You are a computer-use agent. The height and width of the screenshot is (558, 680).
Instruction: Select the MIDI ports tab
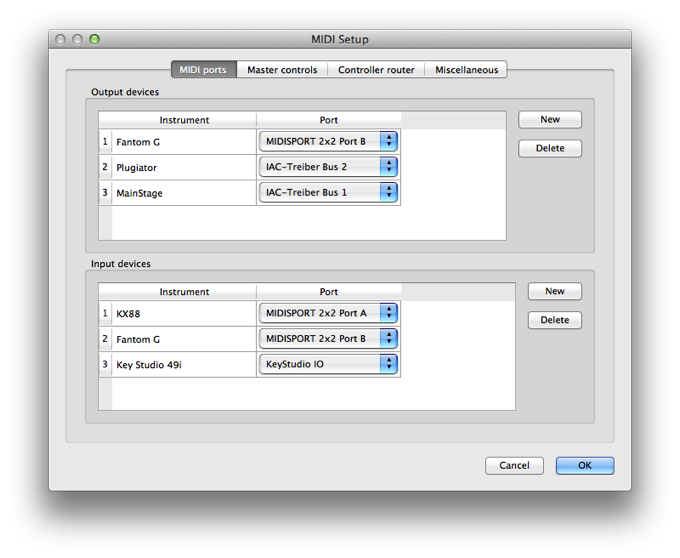coord(203,70)
